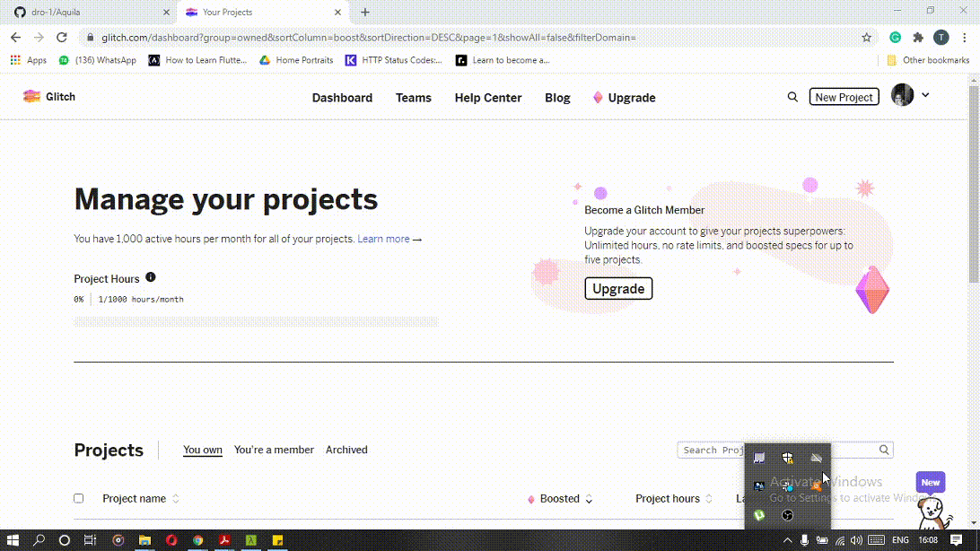Open the Apps bookmarks shortcut
The height and width of the screenshot is (551, 980).
(29, 60)
